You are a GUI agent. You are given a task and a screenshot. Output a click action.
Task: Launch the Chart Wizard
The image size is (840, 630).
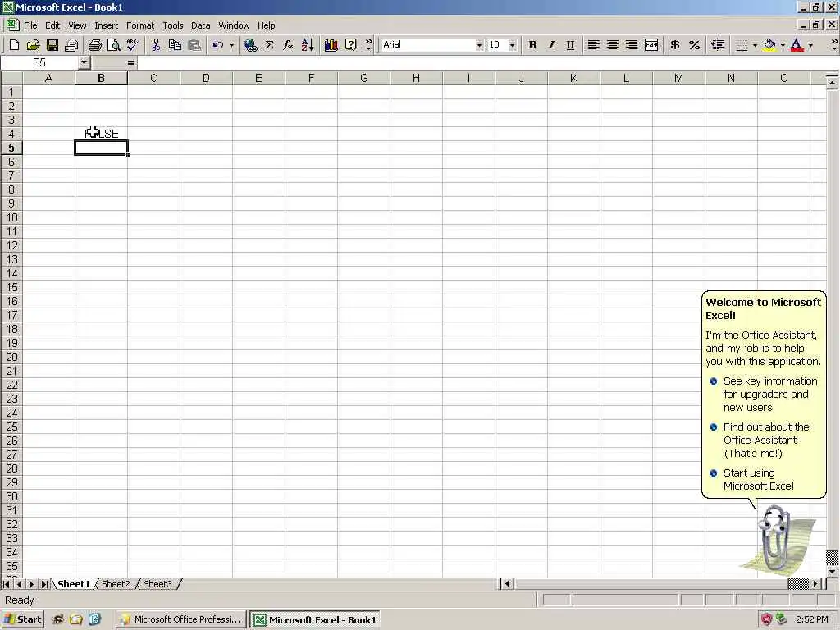pos(331,45)
